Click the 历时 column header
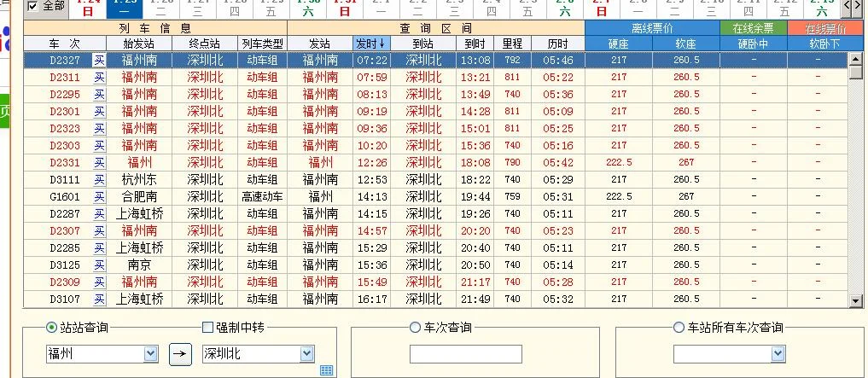 pos(558,44)
